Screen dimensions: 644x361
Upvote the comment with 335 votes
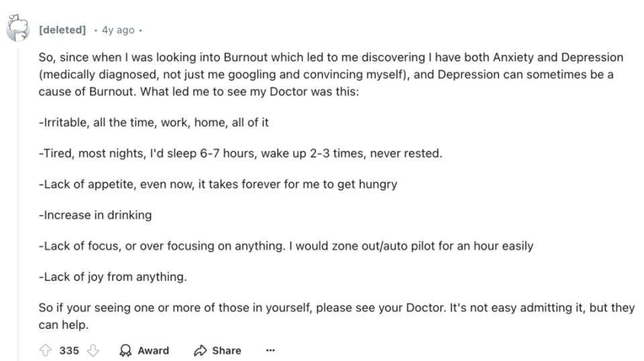(x=45, y=350)
